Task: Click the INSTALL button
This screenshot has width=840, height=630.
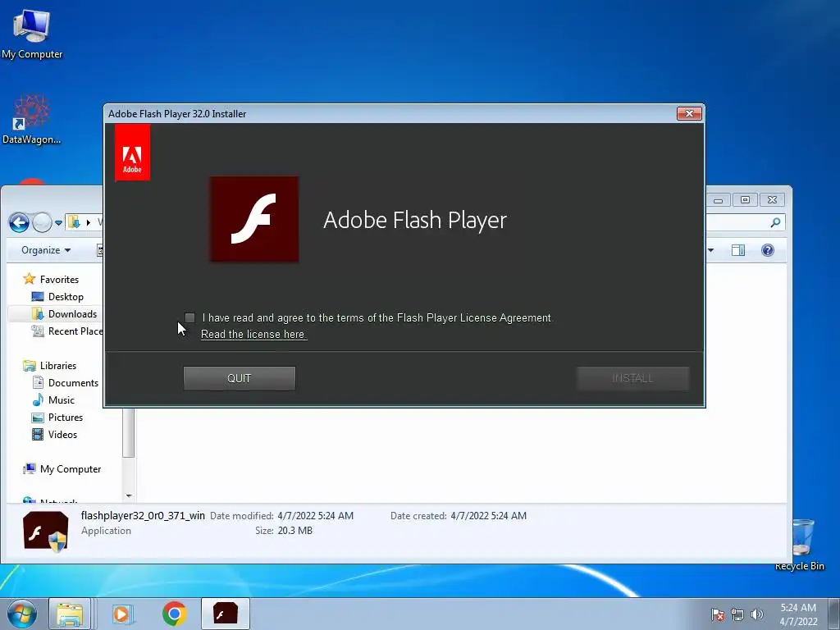Action: pos(632,378)
